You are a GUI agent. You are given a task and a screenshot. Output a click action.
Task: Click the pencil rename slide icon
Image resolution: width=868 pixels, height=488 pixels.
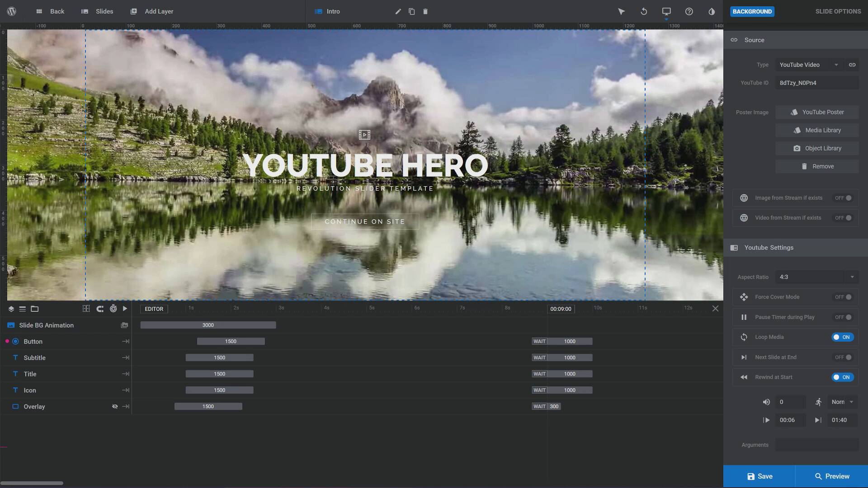(x=398, y=11)
